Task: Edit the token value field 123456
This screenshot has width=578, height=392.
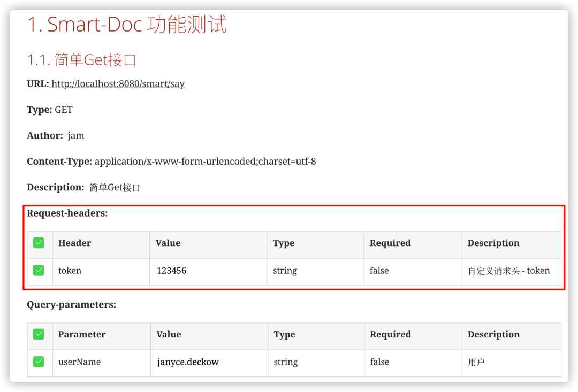Action: (208, 272)
